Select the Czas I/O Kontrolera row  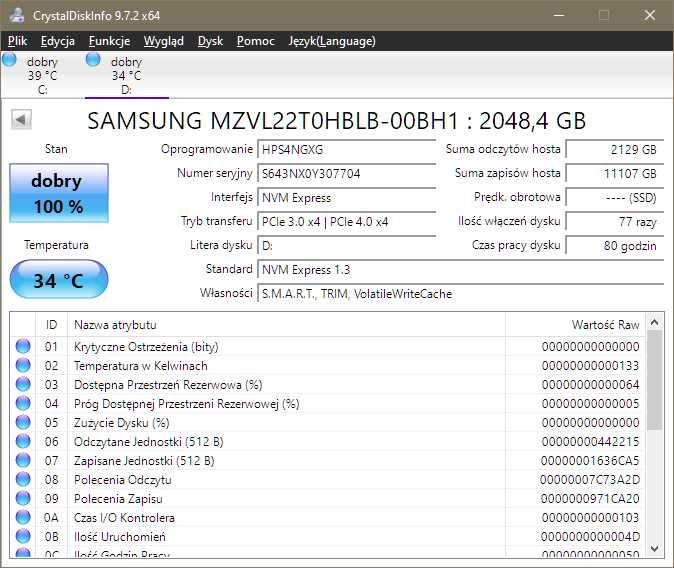[x=327, y=518]
